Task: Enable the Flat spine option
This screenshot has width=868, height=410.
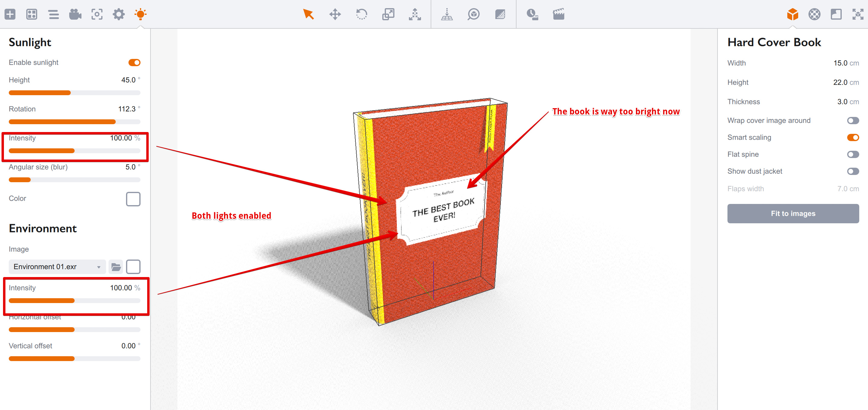Action: [x=853, y=154]
